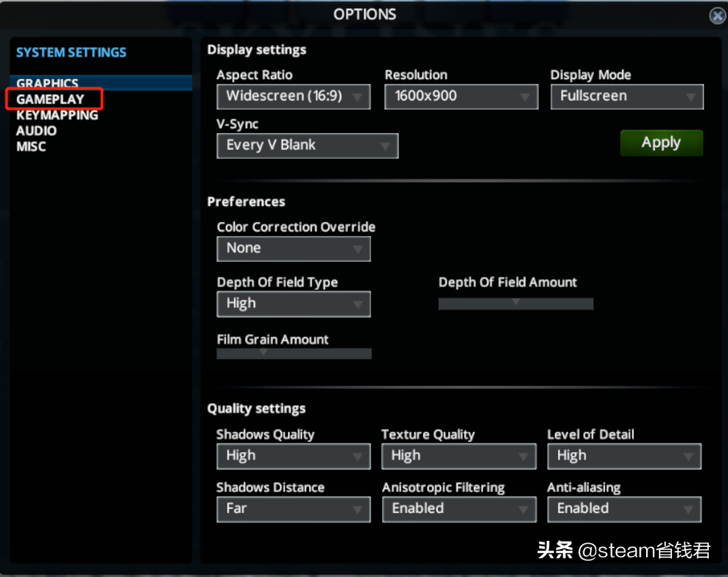Screen dimensions: 728x577
Task: Expand the Display Mode Fullscreen dropdown
Action: point(627,97)
